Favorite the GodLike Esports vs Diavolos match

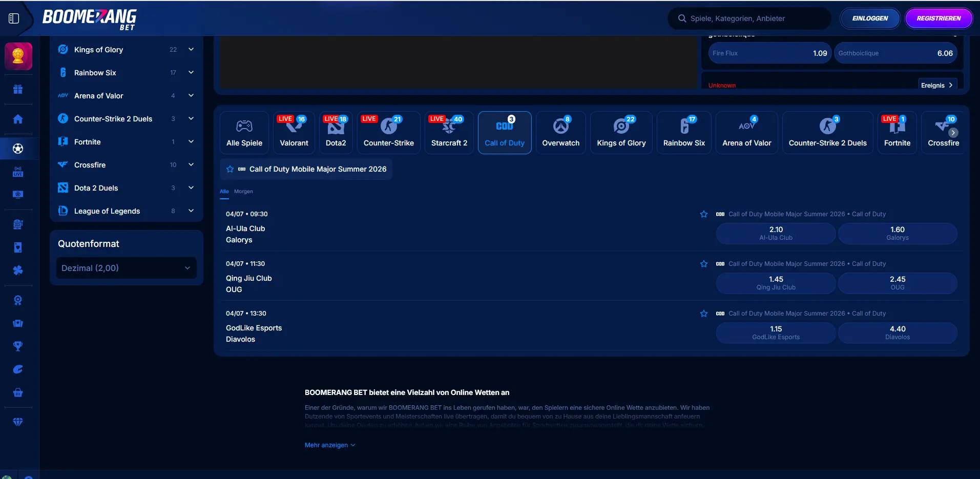point(704,314)
